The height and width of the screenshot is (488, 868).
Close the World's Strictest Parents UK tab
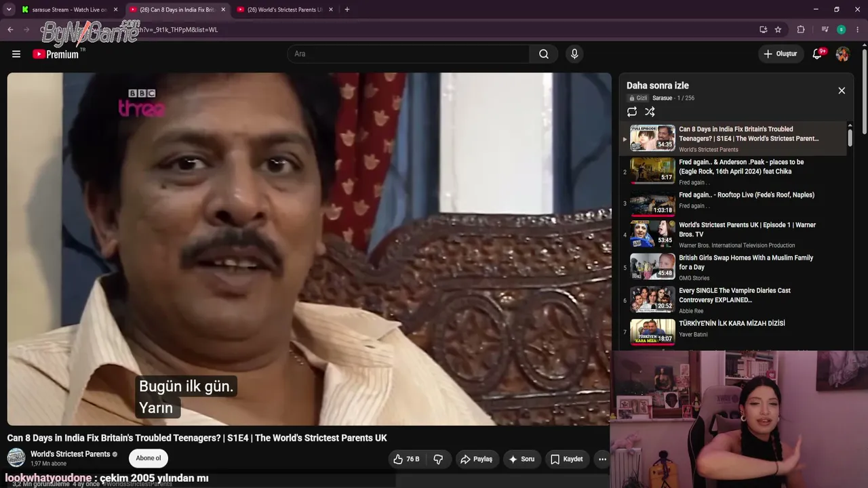pos(330,9)
